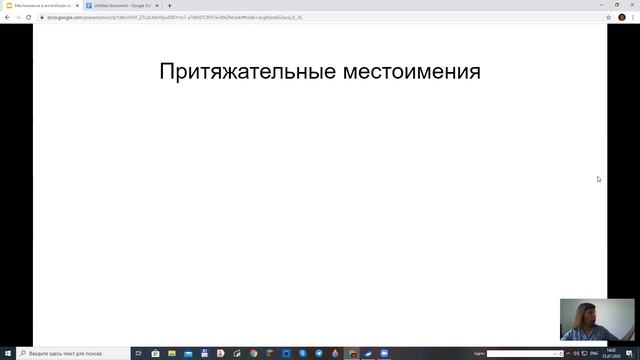Click the presenter webcam thumbnail
The height and width of the screenshot is (360, 640).
[x=597, y=320]
